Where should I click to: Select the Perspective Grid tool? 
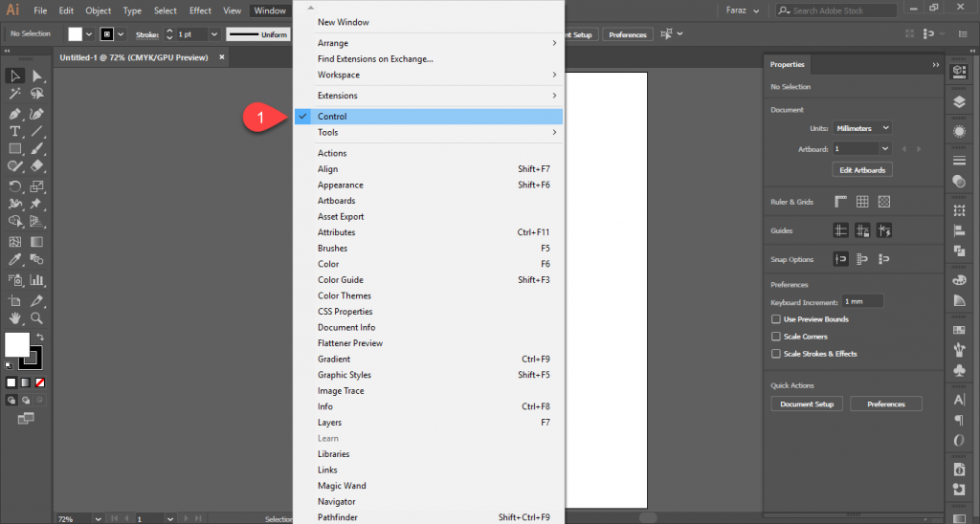[37, 222]
